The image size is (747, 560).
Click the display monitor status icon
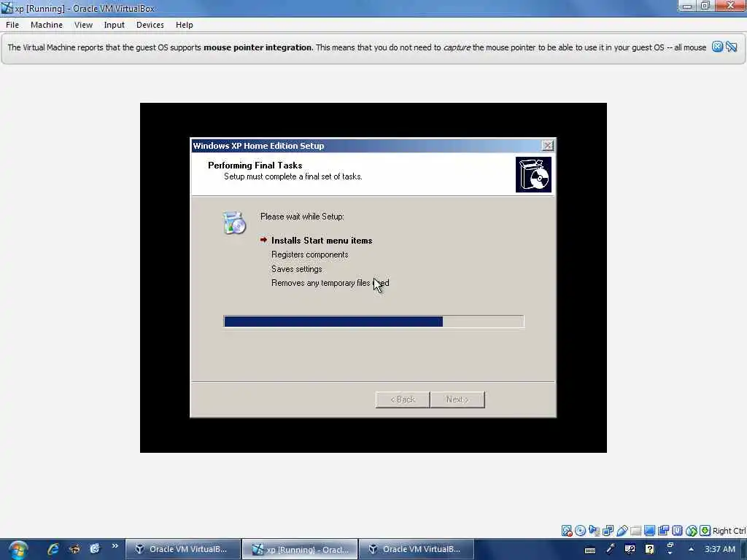click(649, 531)
